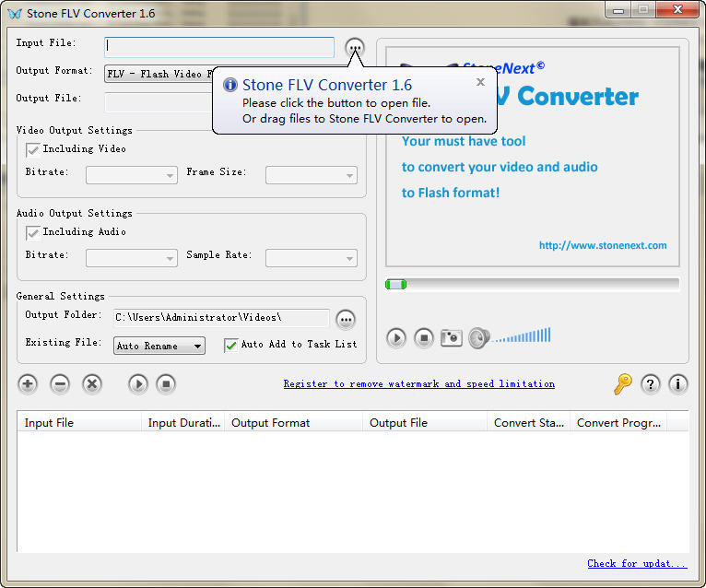Toggle the Including Video checkbox

33,149
